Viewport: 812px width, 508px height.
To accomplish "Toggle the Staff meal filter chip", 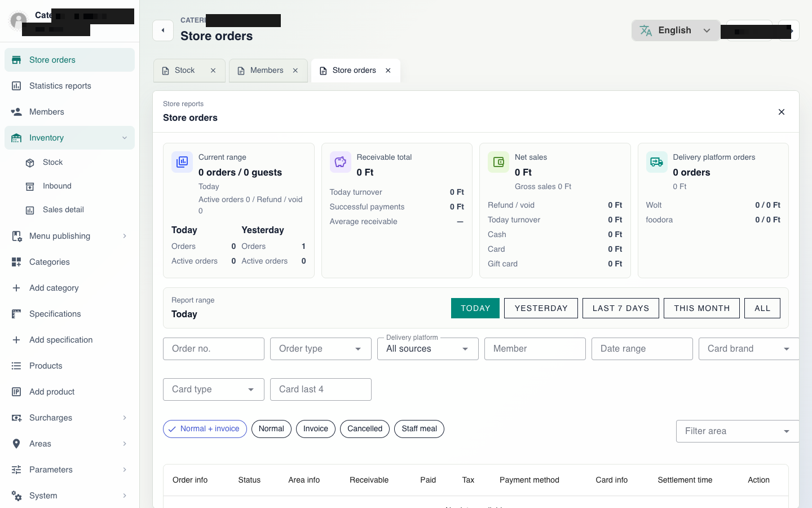I will click(419, 429).
